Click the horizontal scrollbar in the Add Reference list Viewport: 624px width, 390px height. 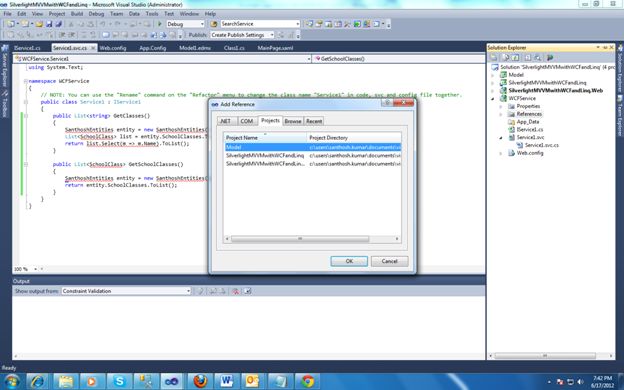(300, 239)
